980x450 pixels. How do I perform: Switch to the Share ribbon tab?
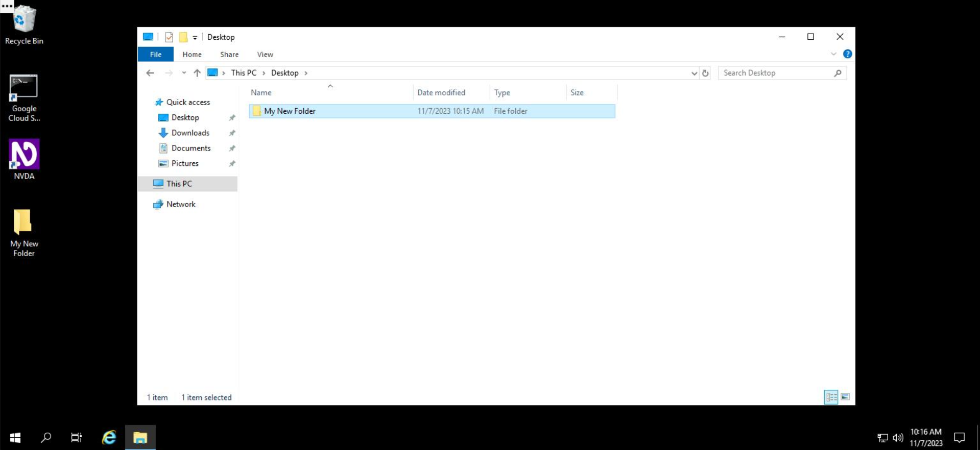coord(229,54)
